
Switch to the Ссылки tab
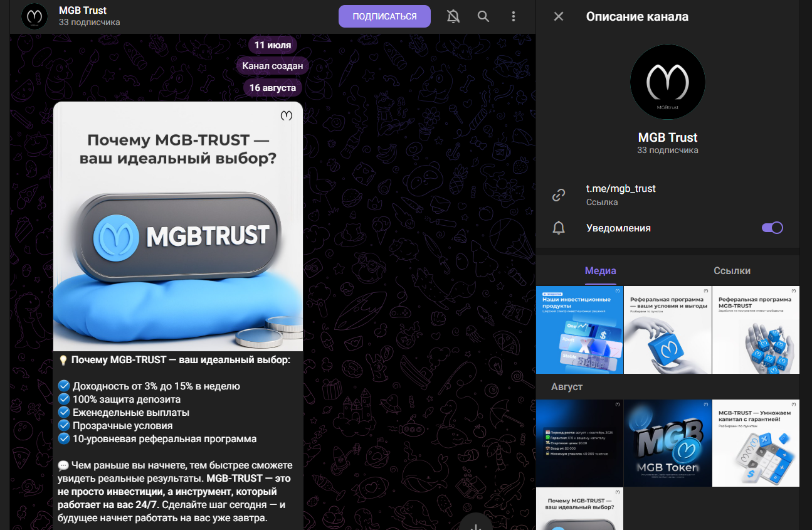(732, 271)
